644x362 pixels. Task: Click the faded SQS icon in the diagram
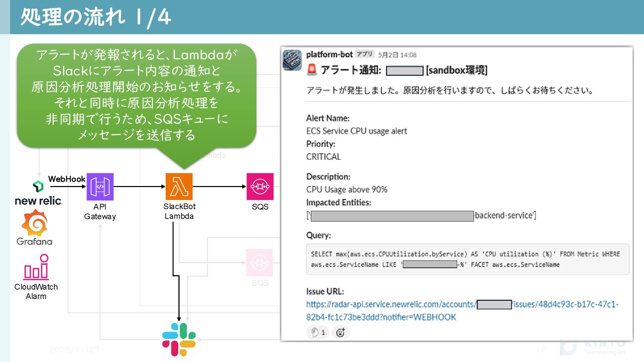(x=260, y=263)
